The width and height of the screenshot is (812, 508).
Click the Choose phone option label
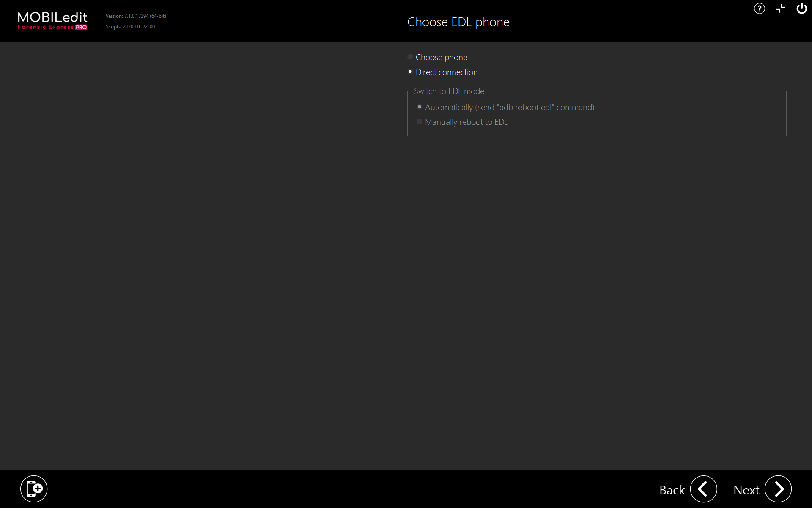click(441, 57)
